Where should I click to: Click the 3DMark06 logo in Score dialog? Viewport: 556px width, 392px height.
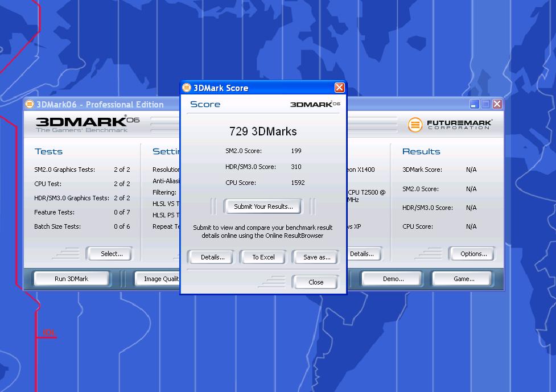pyautogui.click(x=315, y=104)
